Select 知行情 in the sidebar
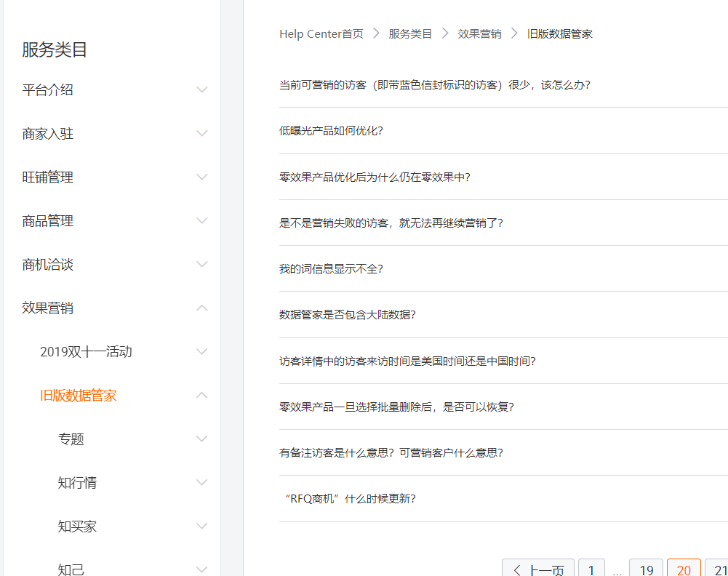 (77, 483)
